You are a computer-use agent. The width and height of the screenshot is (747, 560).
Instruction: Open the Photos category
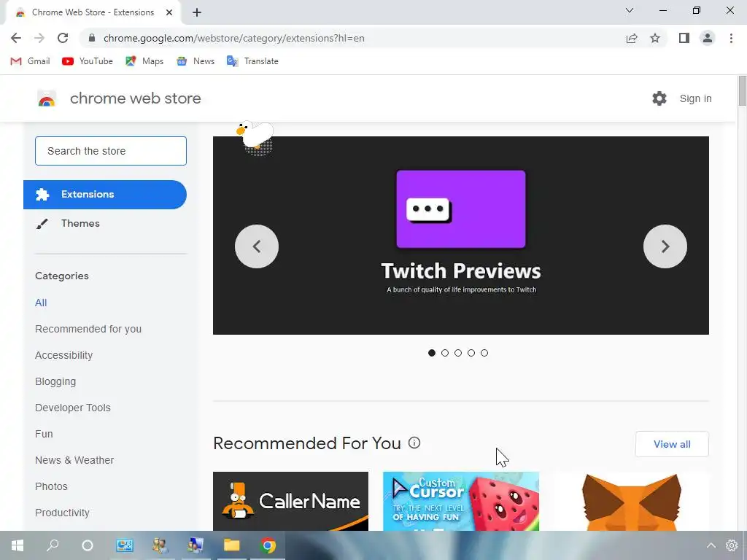pos(52,486)
